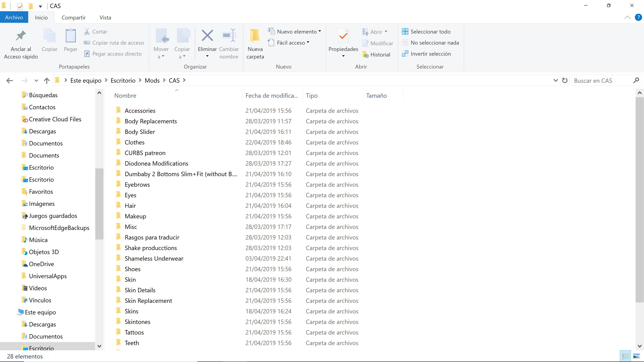This screenshot has width=644, height=362.
Task: Open the Nuevo elemento dropdown
Action: tap(294, 32)
